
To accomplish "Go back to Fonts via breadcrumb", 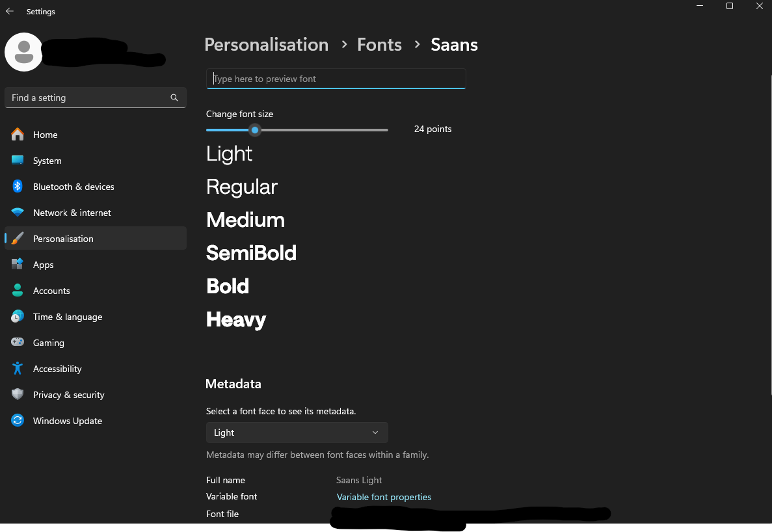I will click(379, 45).
